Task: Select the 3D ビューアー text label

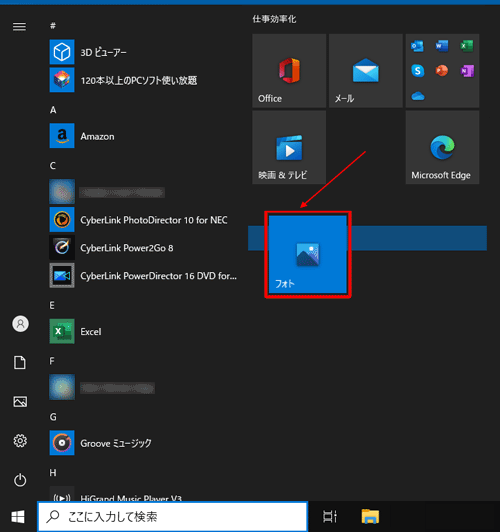Action: pos(103,52)
